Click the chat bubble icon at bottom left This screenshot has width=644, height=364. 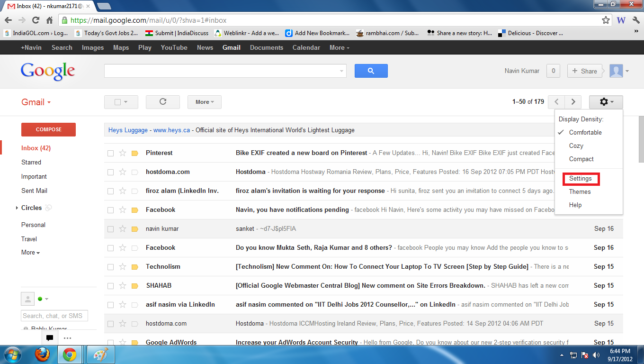click(49, 338)
